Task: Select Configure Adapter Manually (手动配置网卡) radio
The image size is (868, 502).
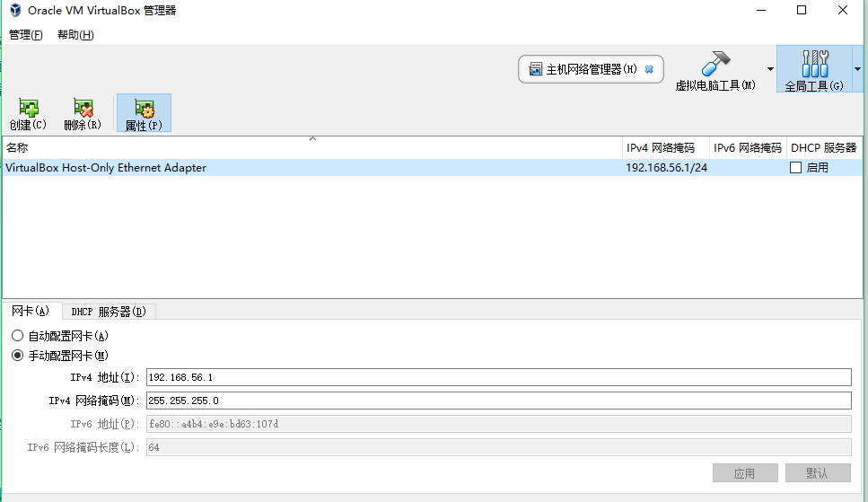Action: 18,356
